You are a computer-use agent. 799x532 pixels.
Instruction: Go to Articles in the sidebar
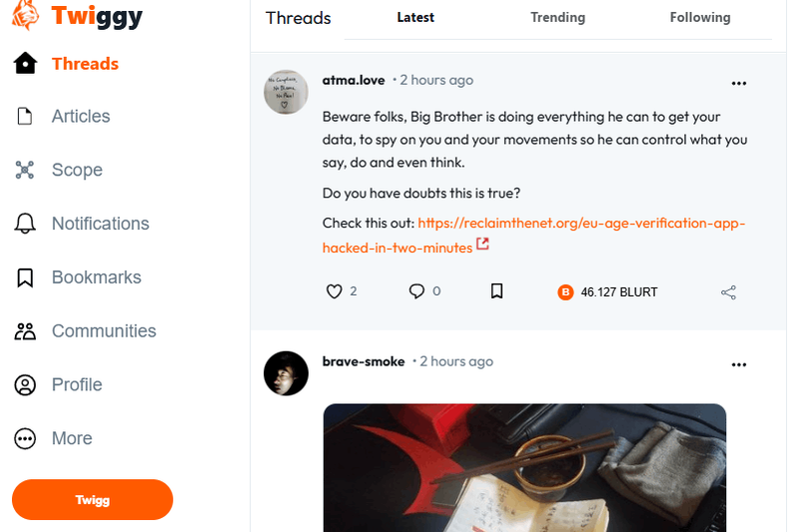click(80, 117)
